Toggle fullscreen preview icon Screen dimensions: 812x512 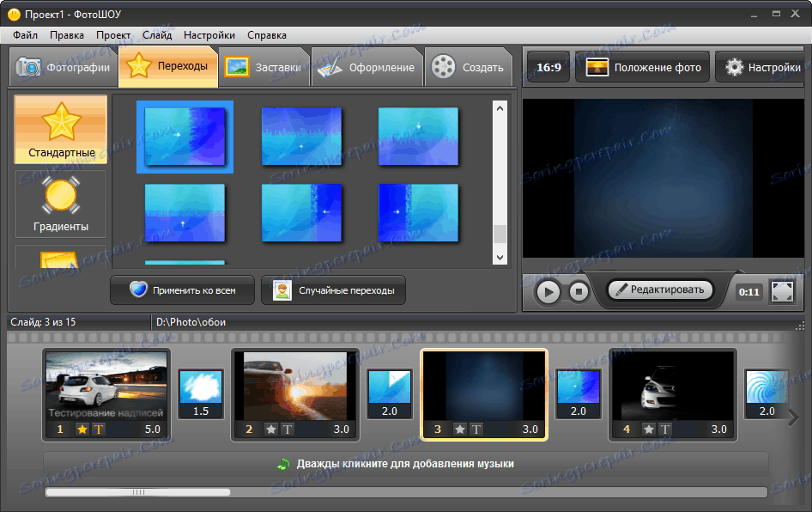coord(782,292)
